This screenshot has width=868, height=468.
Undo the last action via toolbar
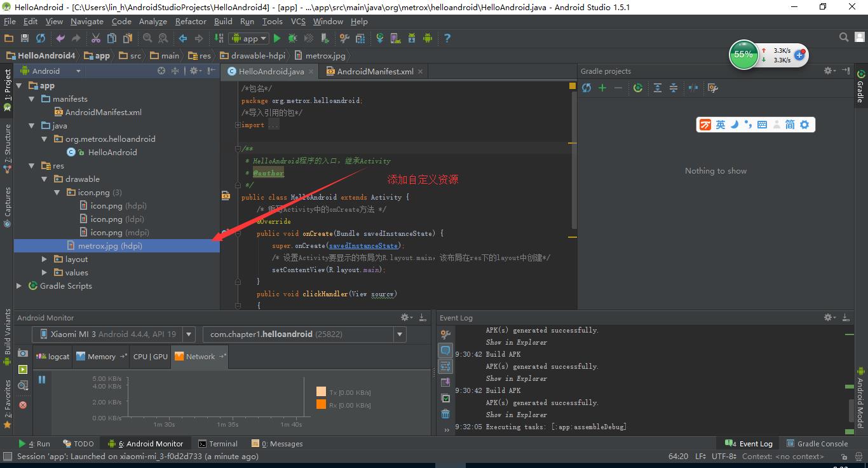[60, 38]
